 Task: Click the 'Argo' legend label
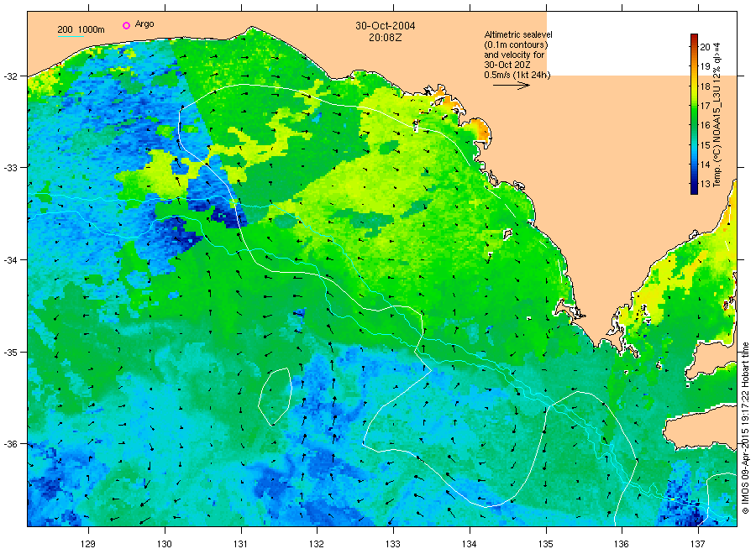pyautogui.click(x=144, y=24)
